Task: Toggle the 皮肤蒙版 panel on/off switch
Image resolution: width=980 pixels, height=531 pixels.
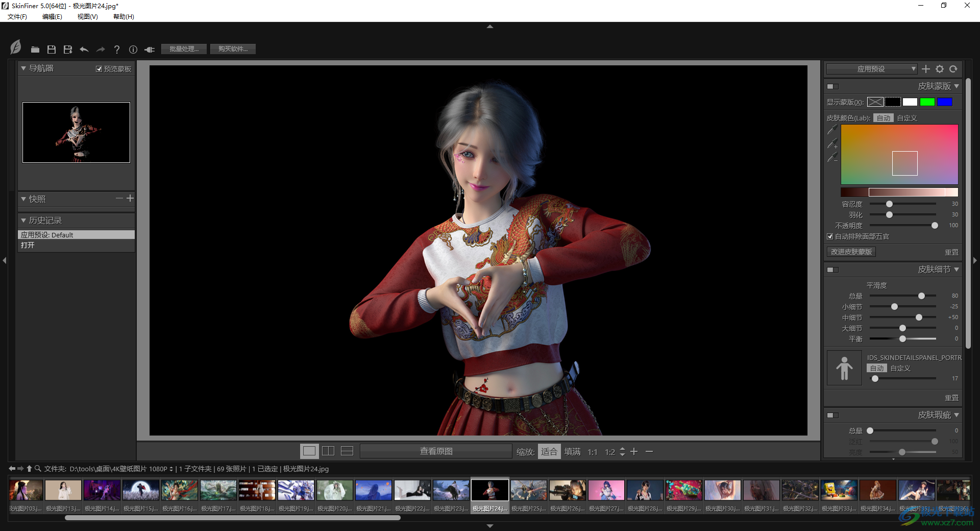Action: tap(833, 86)
